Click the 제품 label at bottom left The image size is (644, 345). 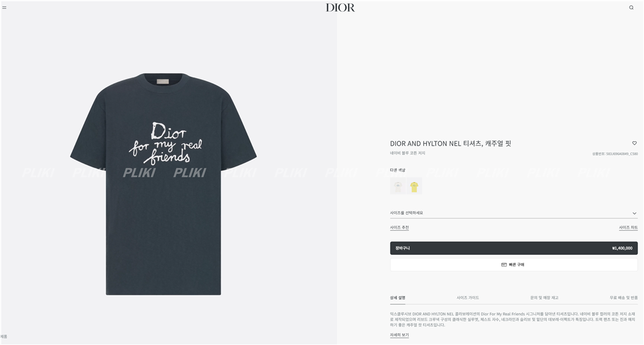tap(4, 337)
